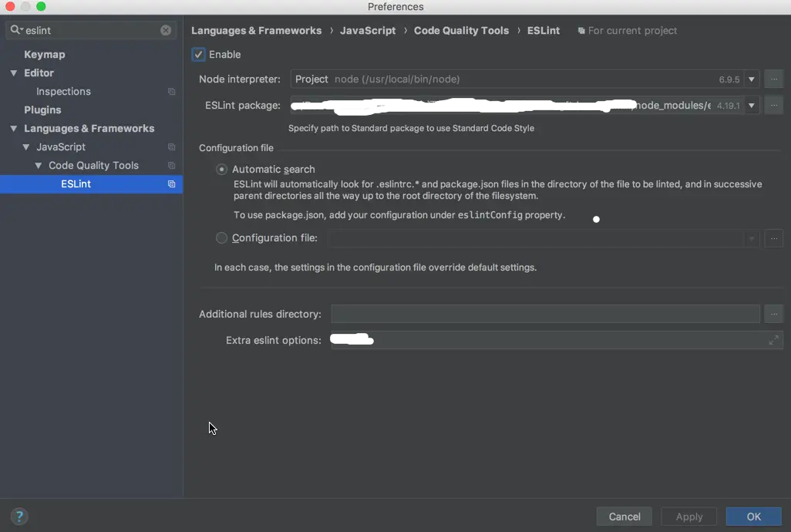This screenshot has width=791, height=532.
Task: Open the Node interpreter dropdown arrow
Action: [x=752, y=79]
